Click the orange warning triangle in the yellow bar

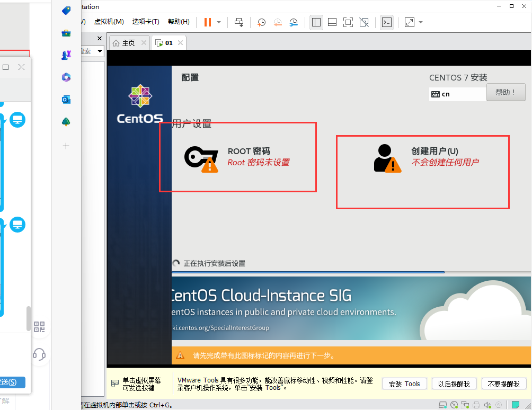click(180, 355)
